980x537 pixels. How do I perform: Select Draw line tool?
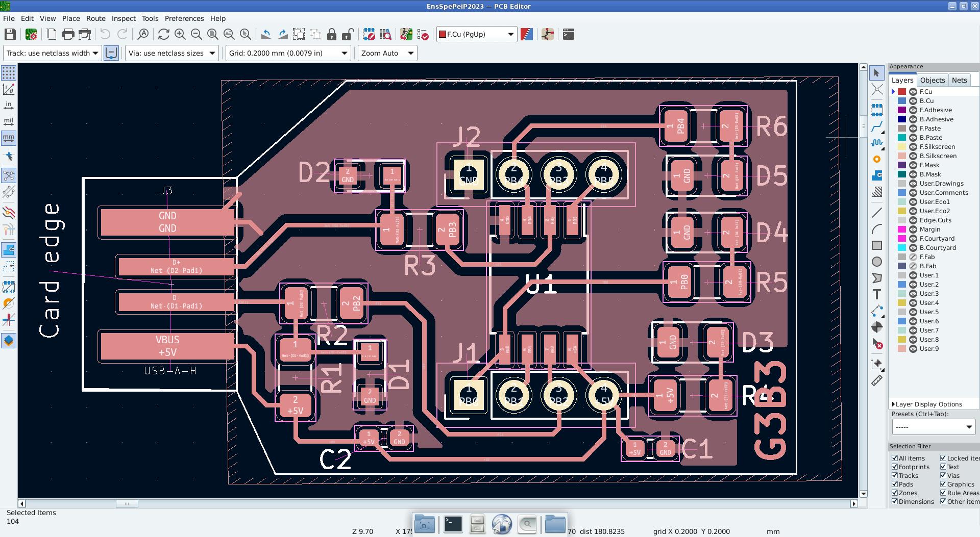(876, 212)
